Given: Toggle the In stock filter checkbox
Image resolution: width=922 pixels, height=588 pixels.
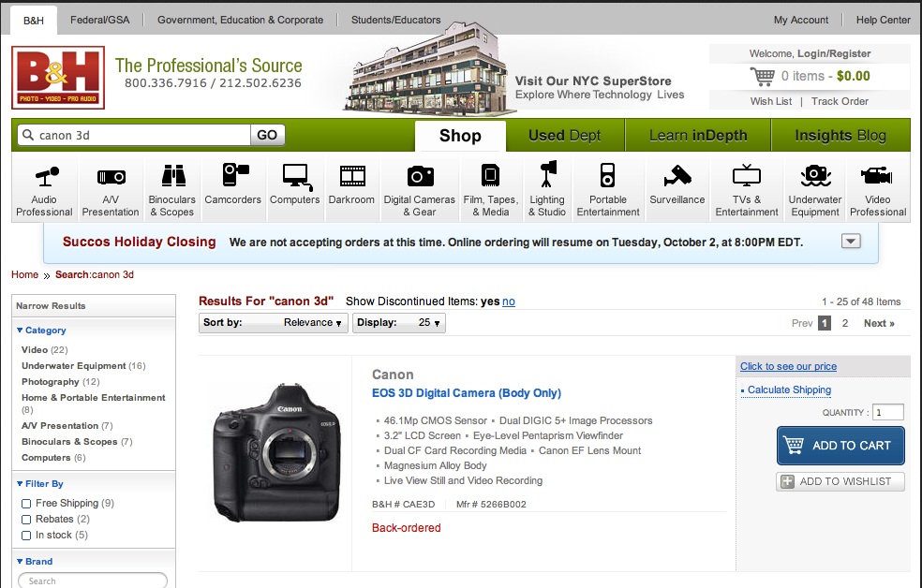Looking at the screenshot, I should tap(26, 536).
